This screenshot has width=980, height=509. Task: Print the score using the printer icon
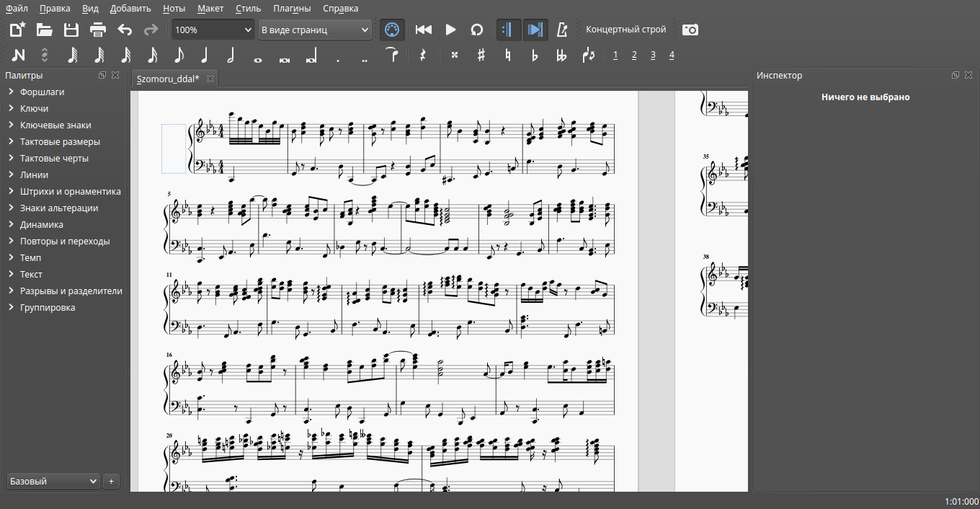[x=98, y=30]
